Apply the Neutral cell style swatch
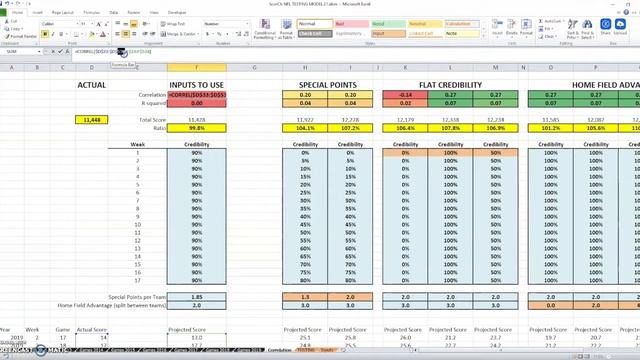This screenshot has height=360, width=640. pos(425,24)
